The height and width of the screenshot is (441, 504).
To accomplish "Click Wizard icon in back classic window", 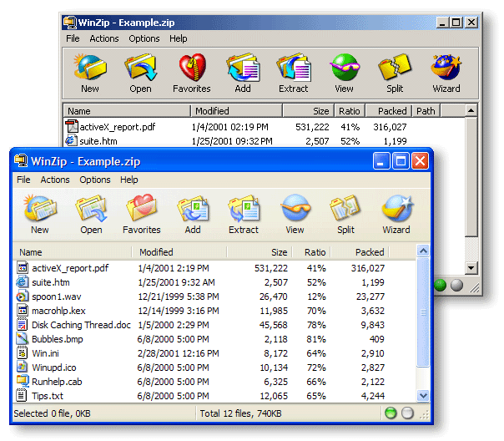I will (446, 67).
